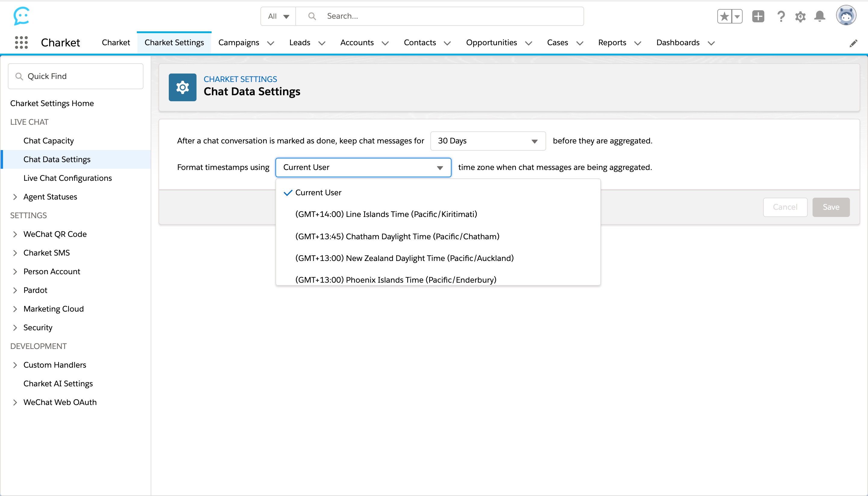Image resolution: width=868 pixels, height=496 pixels.
Task: Open the Setup gear icon
Action: 800,16
